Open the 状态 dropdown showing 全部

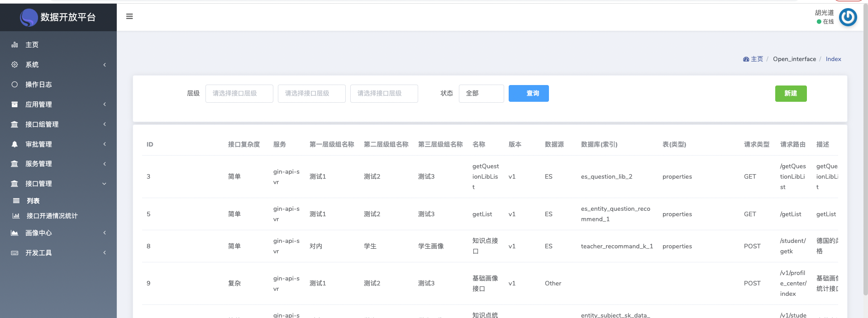[482, 94]
